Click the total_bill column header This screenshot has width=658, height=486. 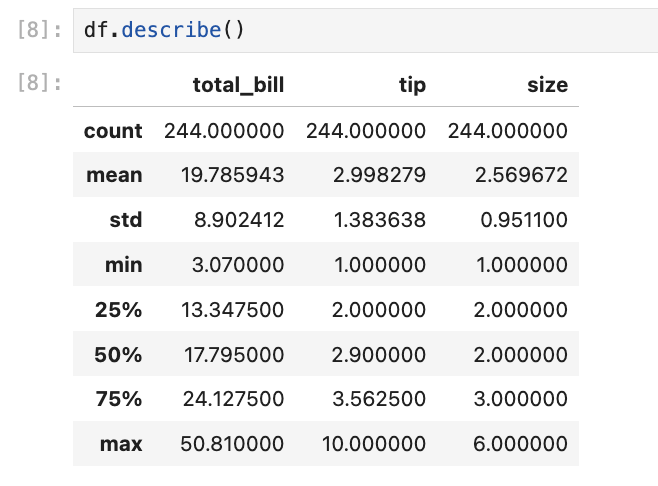point(238,85)
